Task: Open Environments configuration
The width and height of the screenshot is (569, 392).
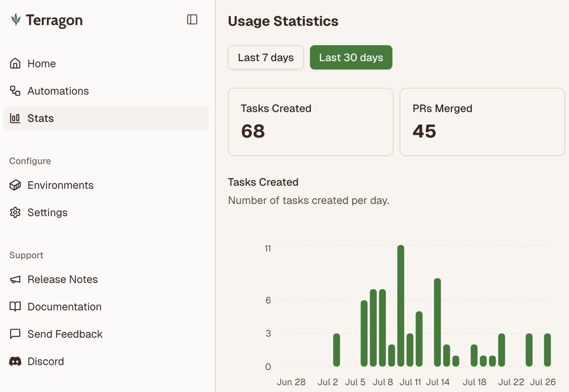Action: [106, 185]
